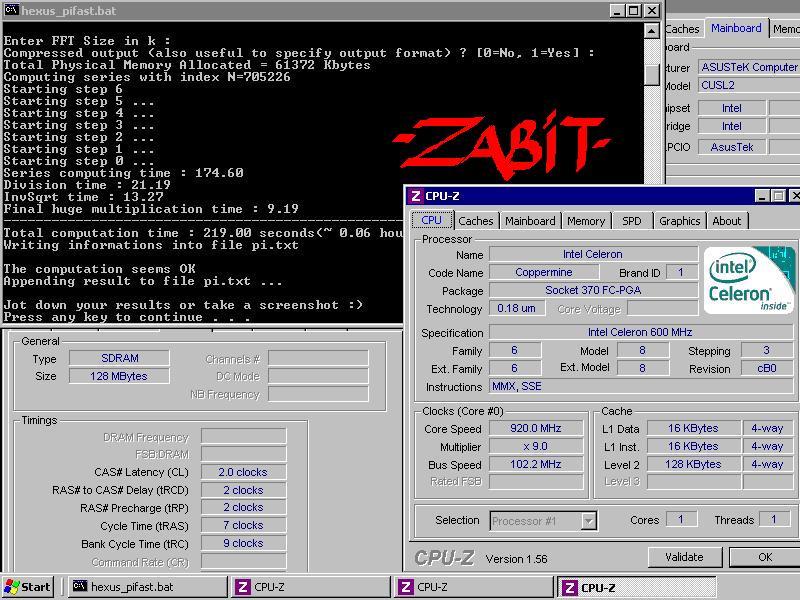Maximize the hexus_pifast.bat console window
Image resolution: width=800 pixels, height=600 pixels.
point(634,10)
